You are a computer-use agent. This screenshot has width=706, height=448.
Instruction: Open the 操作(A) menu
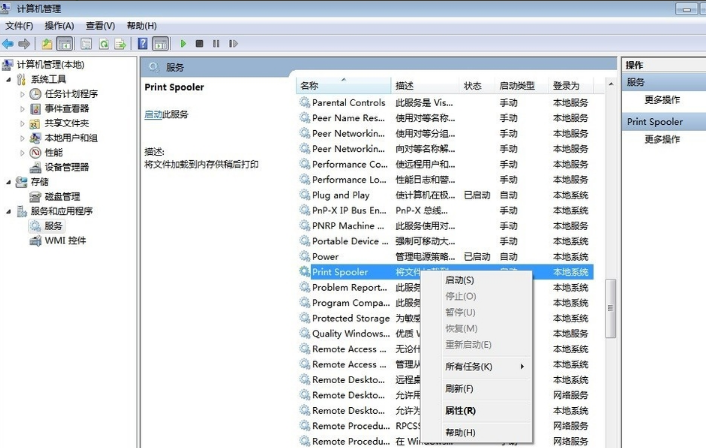[57, 25]
